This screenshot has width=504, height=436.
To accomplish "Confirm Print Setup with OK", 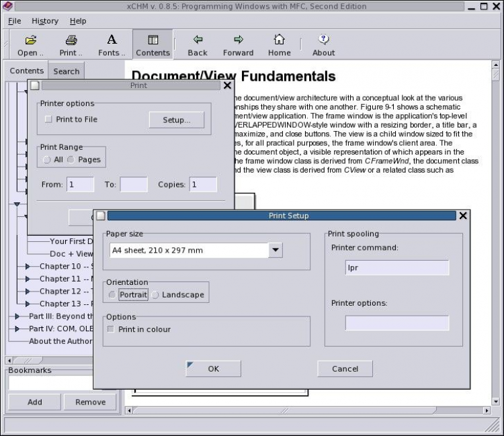I will pyautogui.click(x=214, y=369).
